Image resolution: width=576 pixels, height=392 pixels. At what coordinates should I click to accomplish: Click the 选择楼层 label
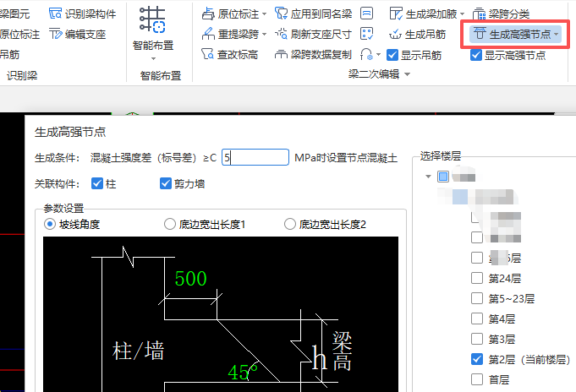(440, 156)
